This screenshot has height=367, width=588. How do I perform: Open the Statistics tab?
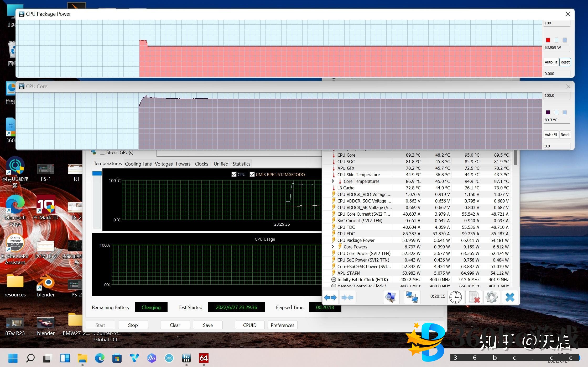(x=241, y=164)
